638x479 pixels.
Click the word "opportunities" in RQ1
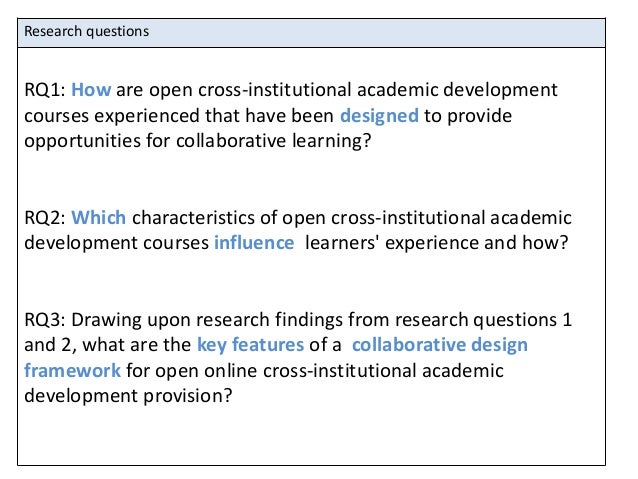(x=83, y=141)
